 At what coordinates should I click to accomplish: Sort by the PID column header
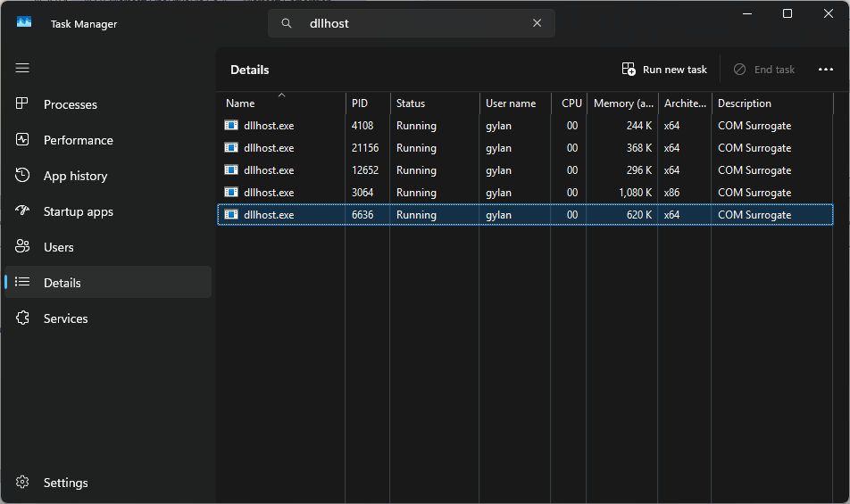[x=360, y=103]
